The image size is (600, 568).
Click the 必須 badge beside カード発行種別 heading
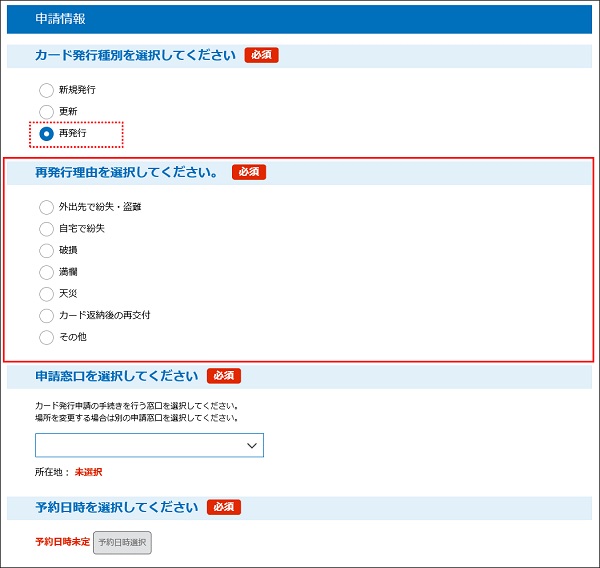point(261,55)
